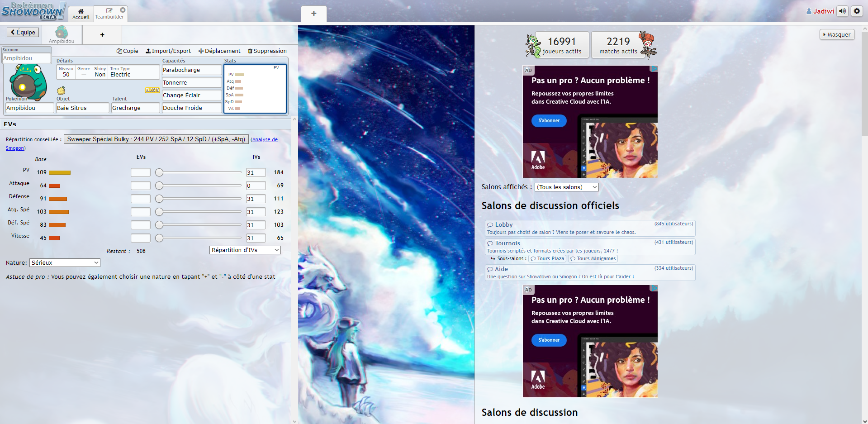Viewport: 868px width, 424px height.
Task: Open the Salons affichés dropdown
Action: pyautogui.click(x=567, y=187)
